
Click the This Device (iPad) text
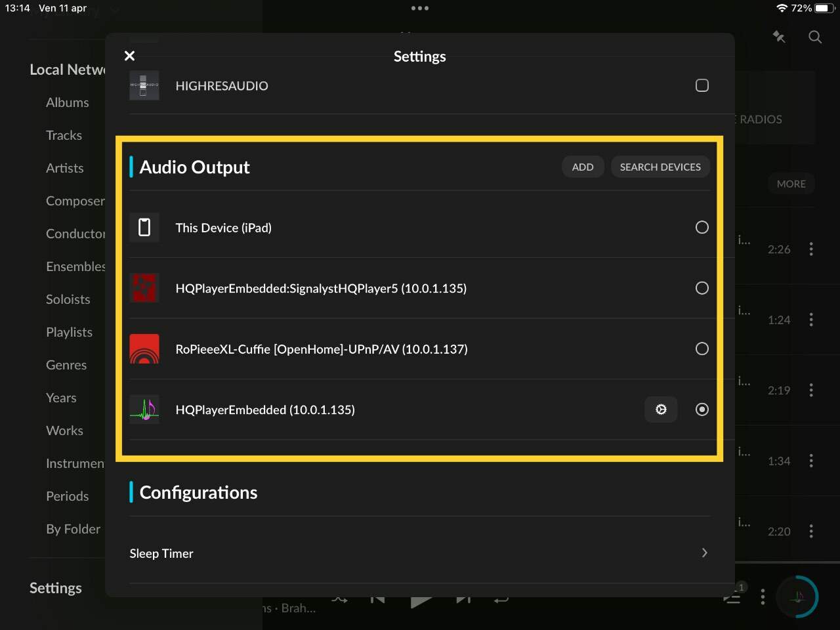click(x=223, y=228)
